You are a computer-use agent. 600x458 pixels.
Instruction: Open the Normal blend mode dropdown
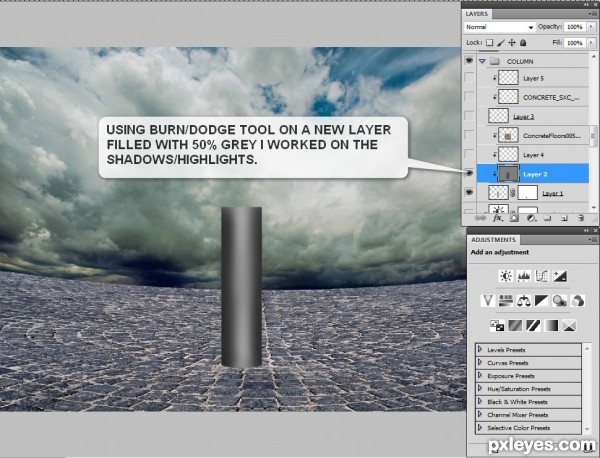(499, 27)
